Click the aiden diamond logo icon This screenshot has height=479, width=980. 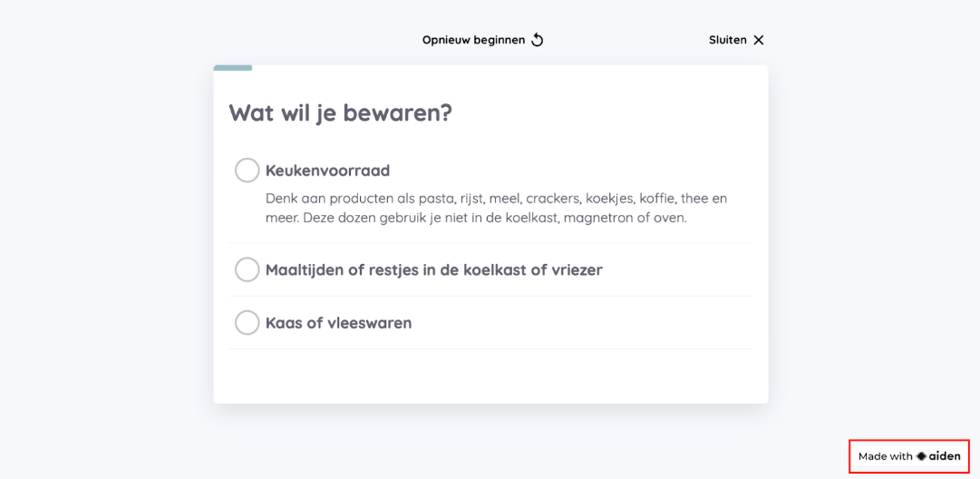pos(921,456)
